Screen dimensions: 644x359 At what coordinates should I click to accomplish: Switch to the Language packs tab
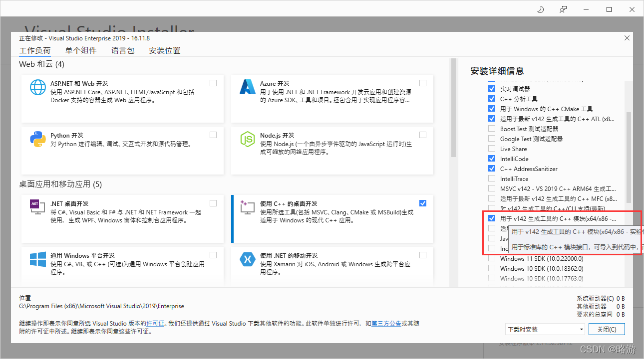(x=123, y=50)
